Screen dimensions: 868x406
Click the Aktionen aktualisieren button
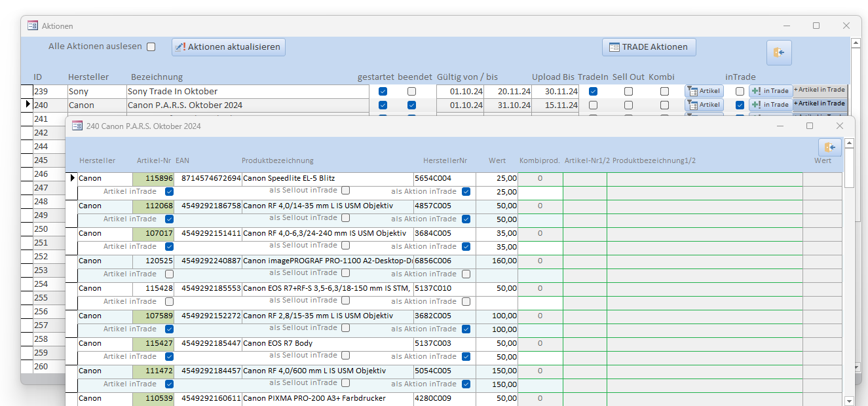229,47
